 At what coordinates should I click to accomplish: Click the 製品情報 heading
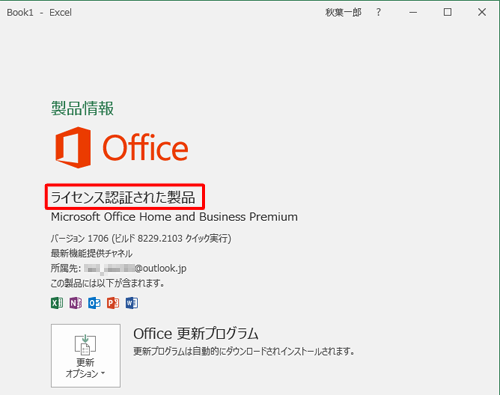(82, 108)
